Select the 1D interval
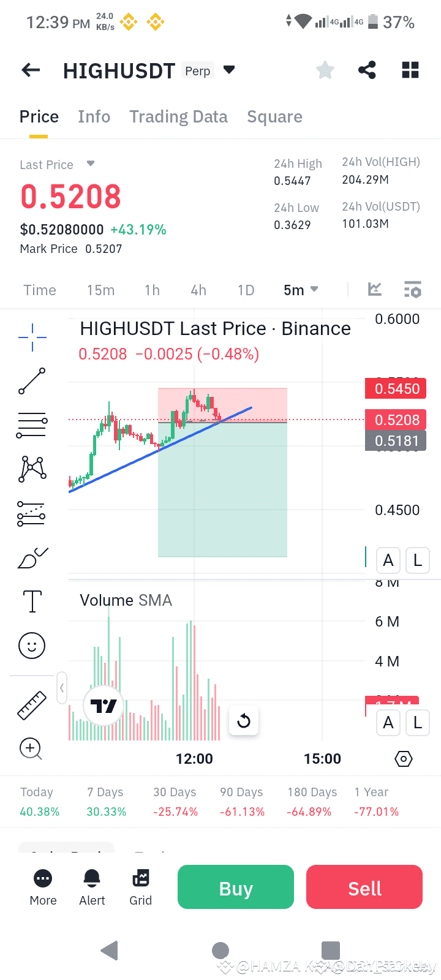 click(246, 290)
